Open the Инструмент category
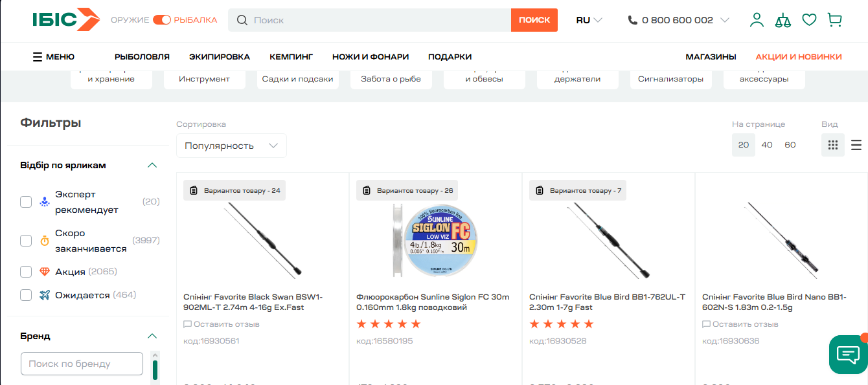 (205, 79)
